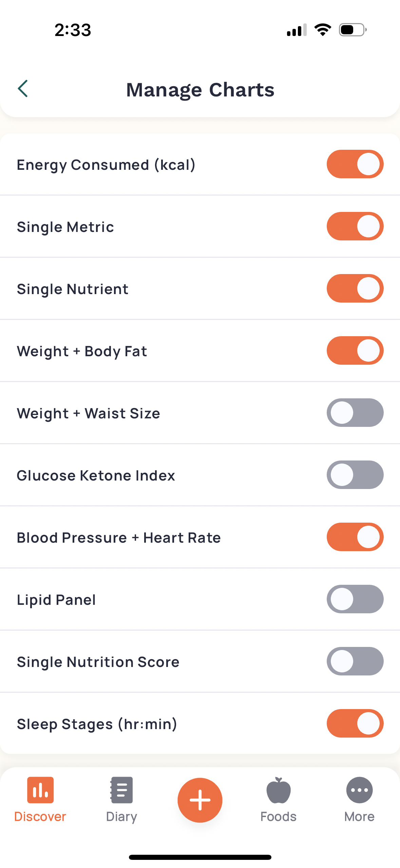
Task: Open the Diary notebook icon
Action: tap(121, 790)
